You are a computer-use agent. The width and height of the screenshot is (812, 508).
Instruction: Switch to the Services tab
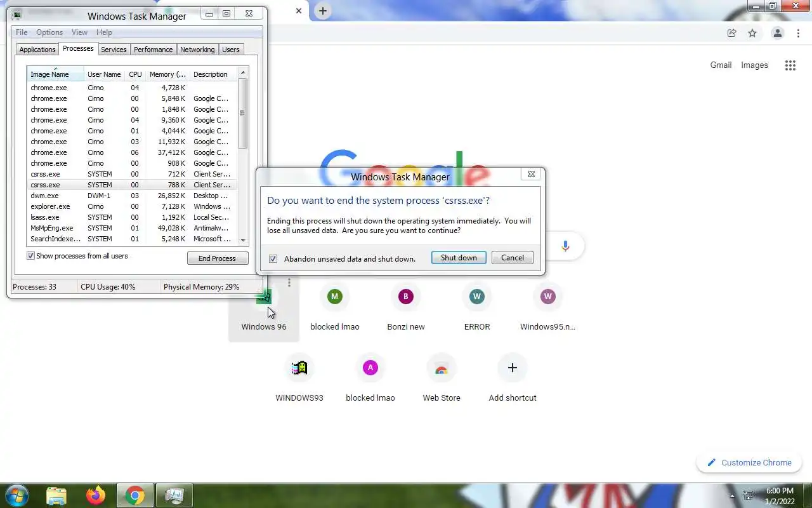114,50
